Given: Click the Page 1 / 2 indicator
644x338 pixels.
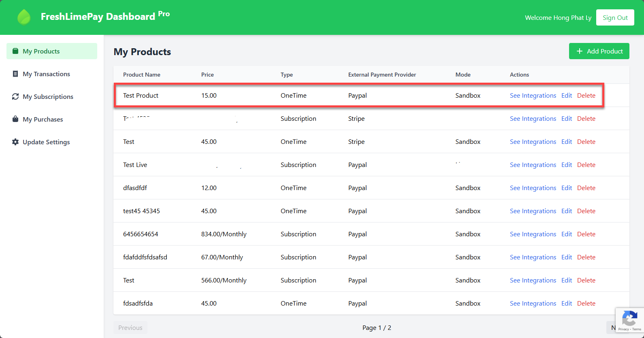Looking at the screenshot, I should click(377, 327).
